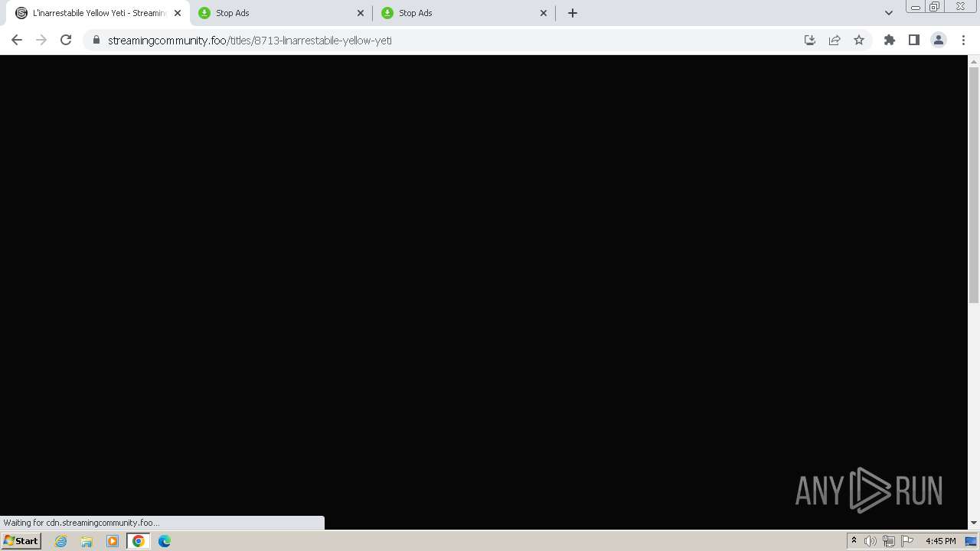Restore down the Chrome window
This screenshot has height=551, width=980.
[x=935, y=7]
